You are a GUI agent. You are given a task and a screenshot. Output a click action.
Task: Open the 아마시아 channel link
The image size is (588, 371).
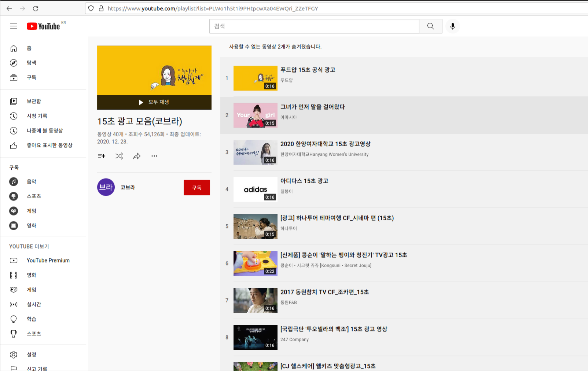(x=289, y=117)
